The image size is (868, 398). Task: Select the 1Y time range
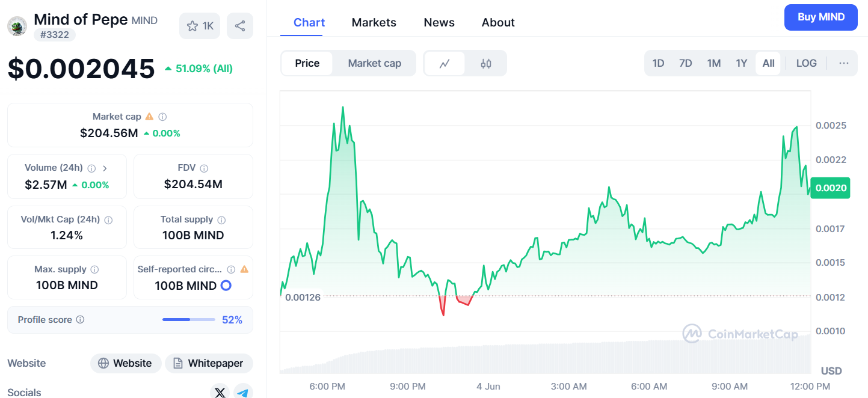coord(741,63)
